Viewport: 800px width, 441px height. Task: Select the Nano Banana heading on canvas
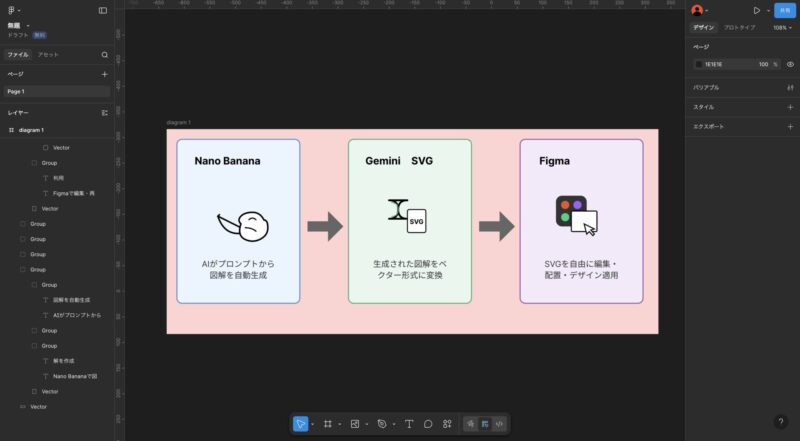tap(227, 161)
